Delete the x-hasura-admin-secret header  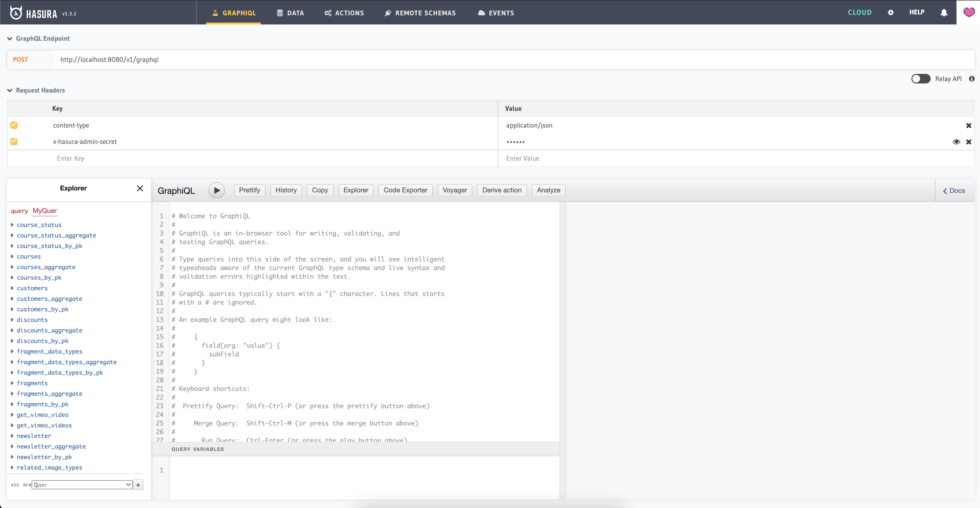[x=968, y=142]
